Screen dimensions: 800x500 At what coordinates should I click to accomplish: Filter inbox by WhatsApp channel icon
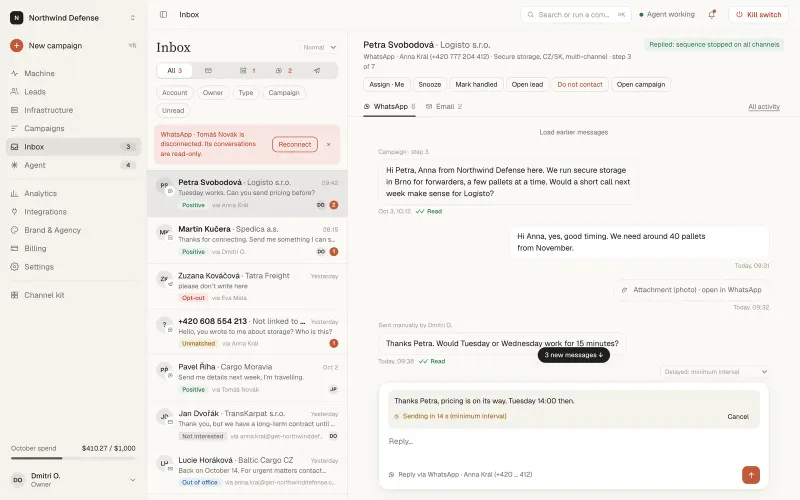click(284, 70)
